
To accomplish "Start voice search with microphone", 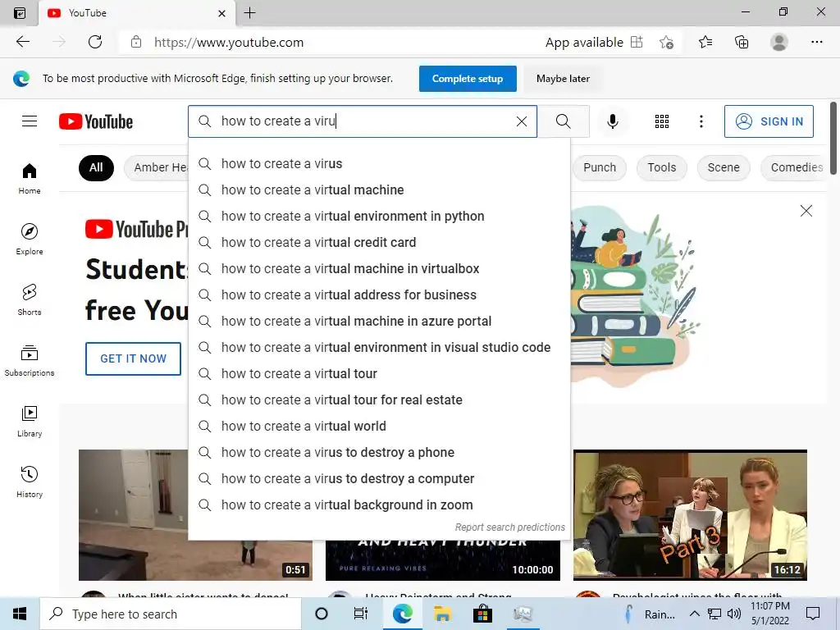I will 612,121.
